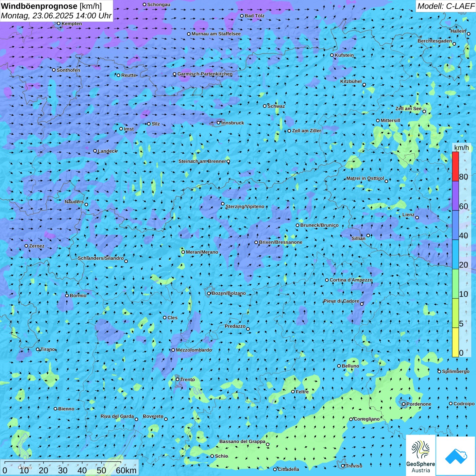Viewport: 476px width, 476px height.
Task: Click the Windböenprognose title text
Action: [39, 6]
